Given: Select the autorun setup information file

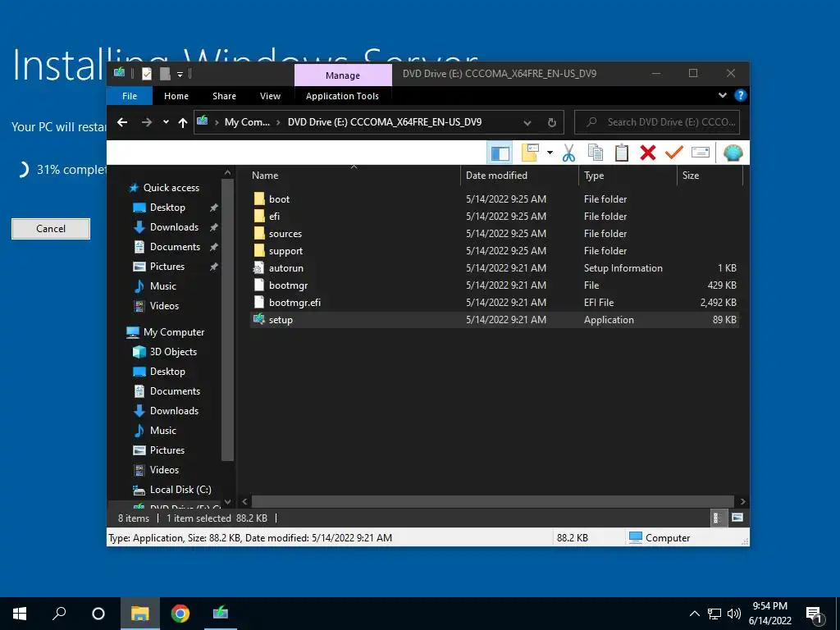Looking at the screenshot, I should point(495,268).
